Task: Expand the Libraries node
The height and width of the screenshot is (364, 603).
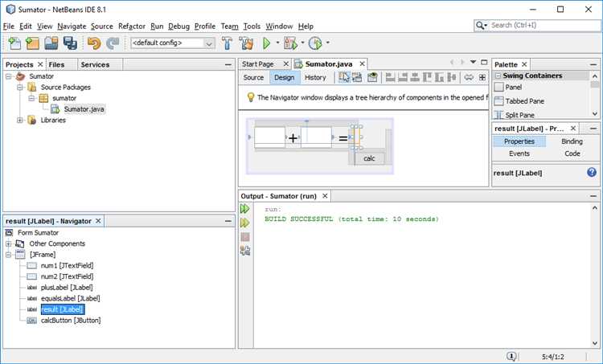Action: [x=20, y=121]
